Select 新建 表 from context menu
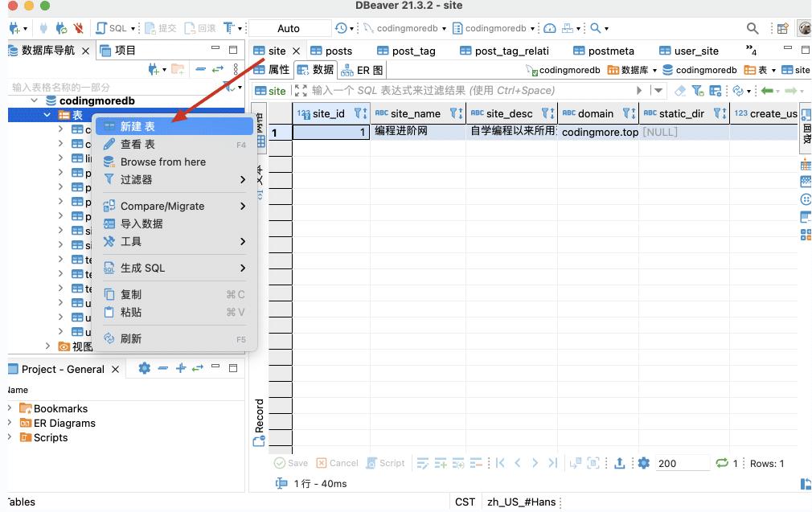812x512 pixels. click(137, 126)
